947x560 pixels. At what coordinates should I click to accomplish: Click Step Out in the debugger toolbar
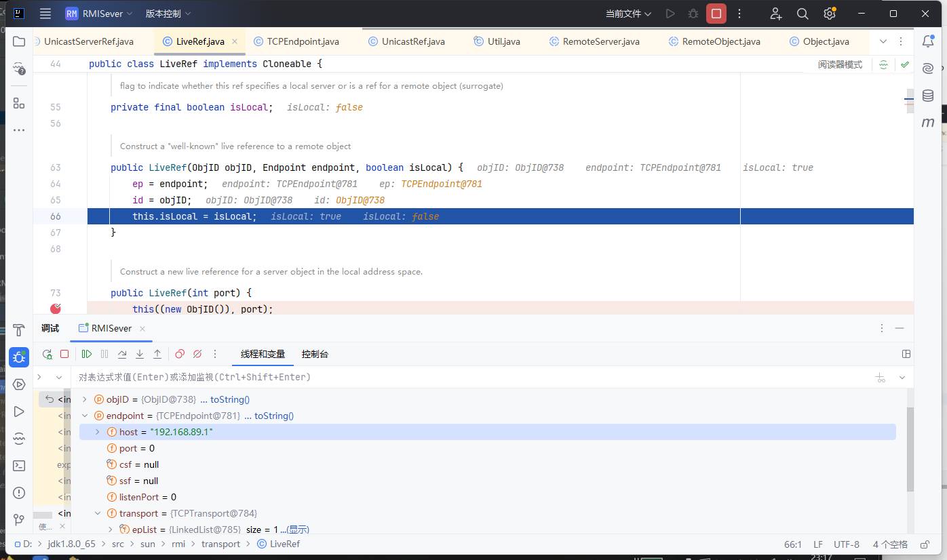pyautogui.click(x=157, y=354)
